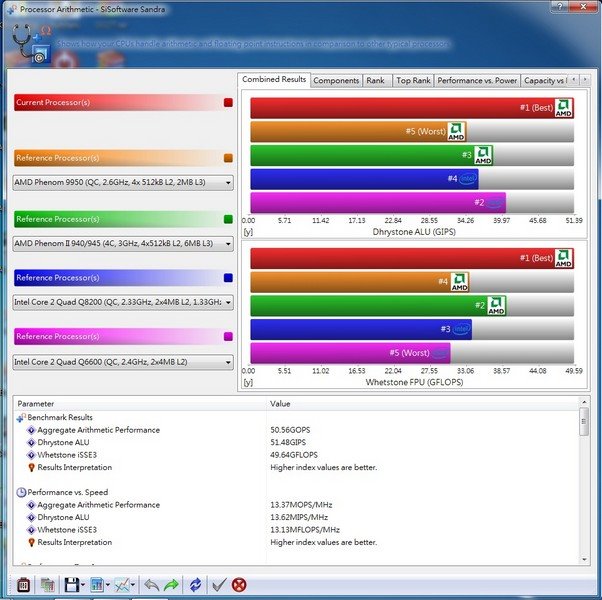
Task: Go forward with the green arrow
Action: tap(171, 585)
